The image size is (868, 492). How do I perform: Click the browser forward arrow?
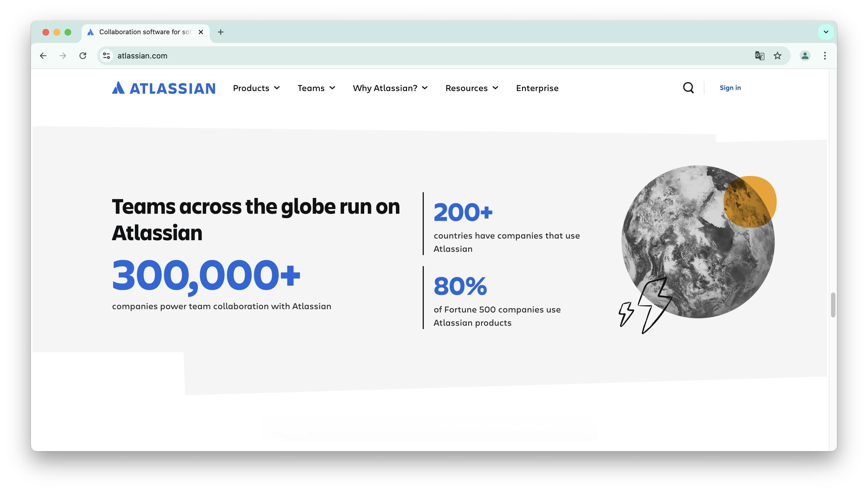[x=63, y=56]
